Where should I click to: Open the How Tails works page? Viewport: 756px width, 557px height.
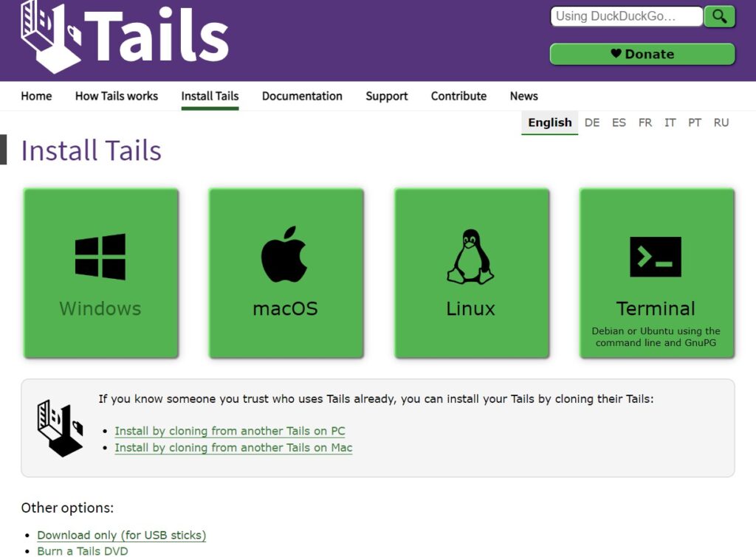point(117,96)
